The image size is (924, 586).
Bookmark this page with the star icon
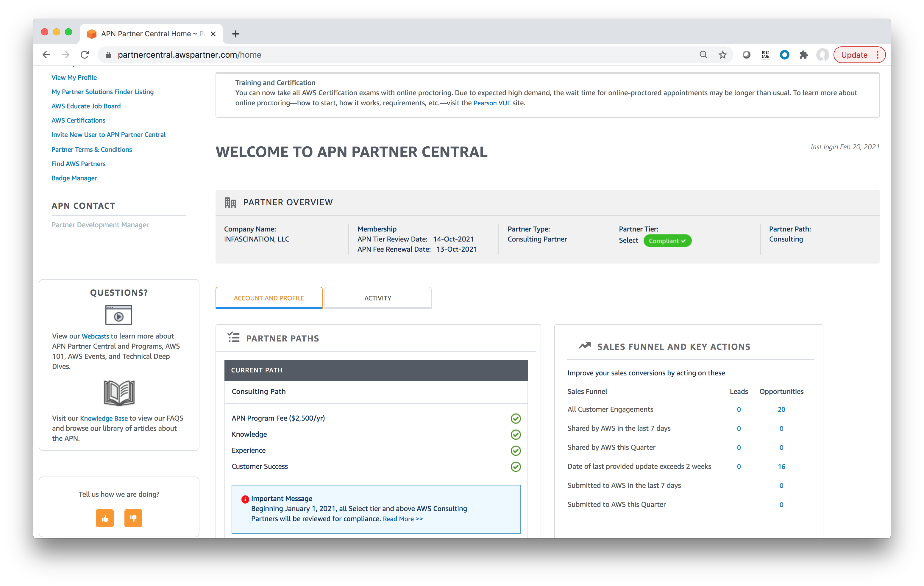click(722, 55)
